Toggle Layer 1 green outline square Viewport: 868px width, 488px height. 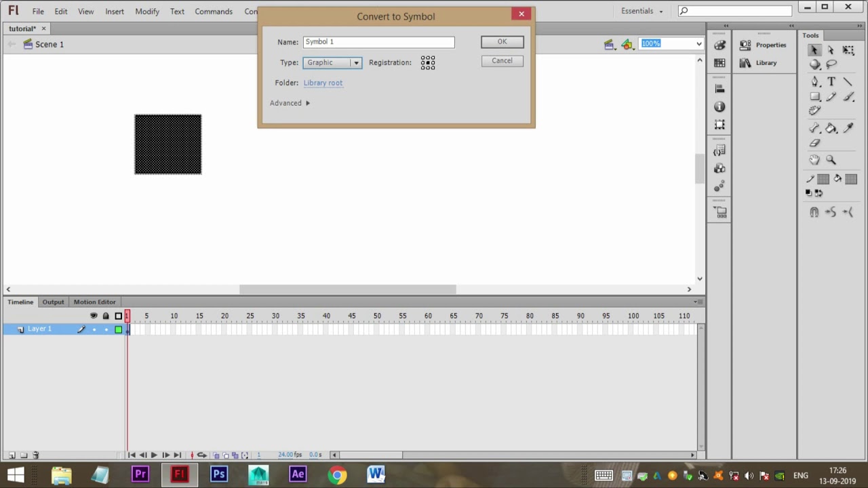point(119,329)
